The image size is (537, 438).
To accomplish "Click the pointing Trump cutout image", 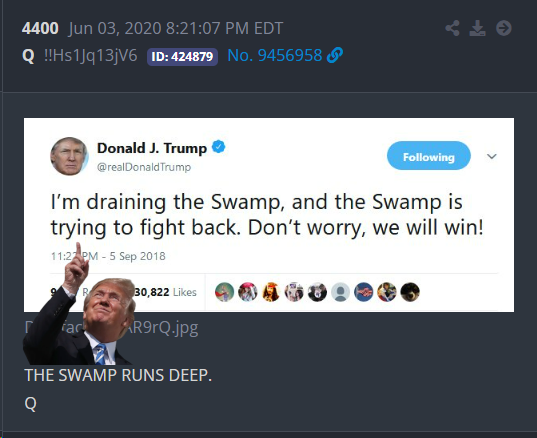I will tap(79, 305).
